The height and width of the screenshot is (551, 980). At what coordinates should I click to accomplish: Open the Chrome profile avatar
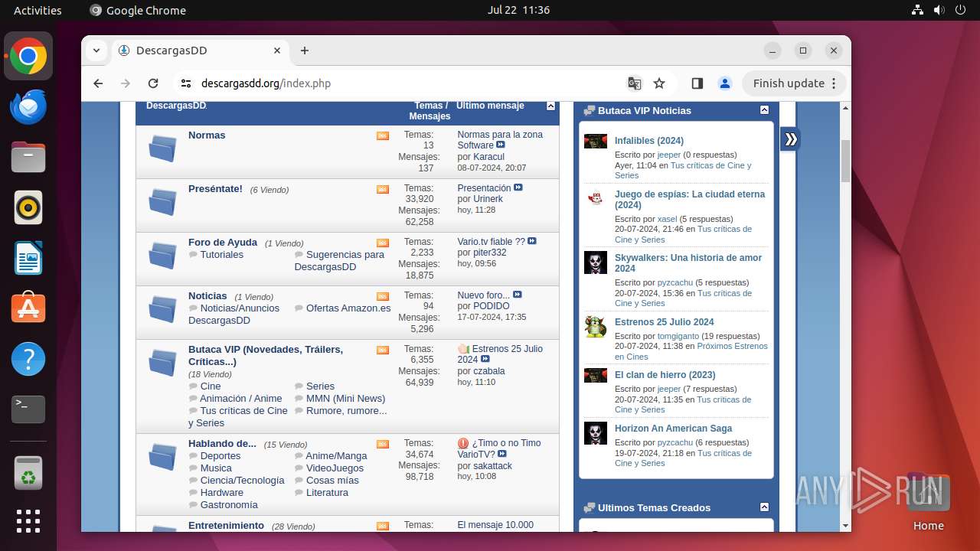tap(725, 83)
